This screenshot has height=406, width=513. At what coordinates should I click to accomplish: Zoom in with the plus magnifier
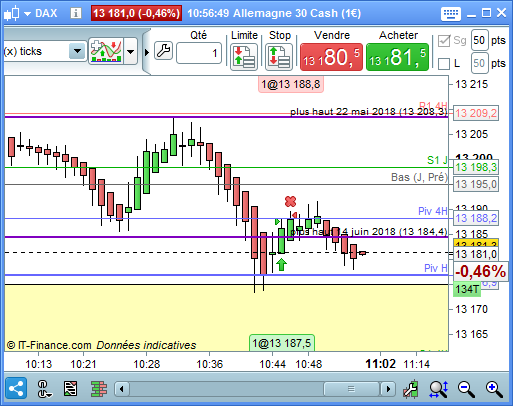pos(494,389)
